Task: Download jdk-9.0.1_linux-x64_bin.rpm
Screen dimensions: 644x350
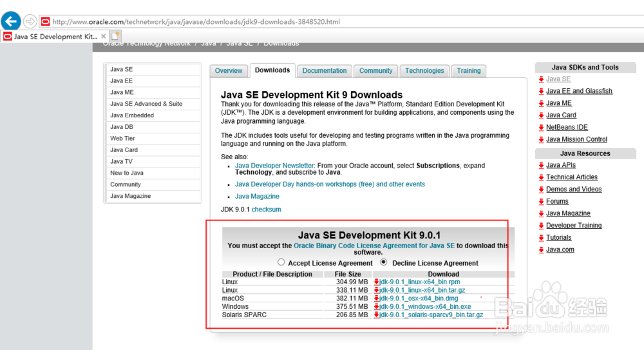Action: [419, 282]
